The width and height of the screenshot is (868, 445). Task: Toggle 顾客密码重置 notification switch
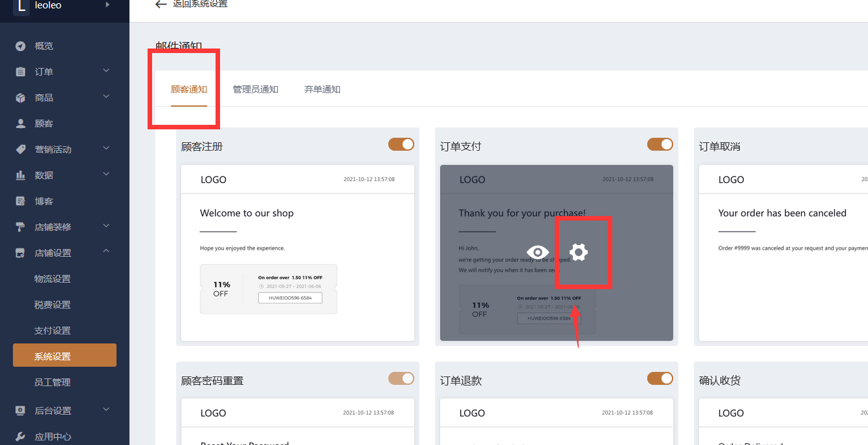[401, 378]
